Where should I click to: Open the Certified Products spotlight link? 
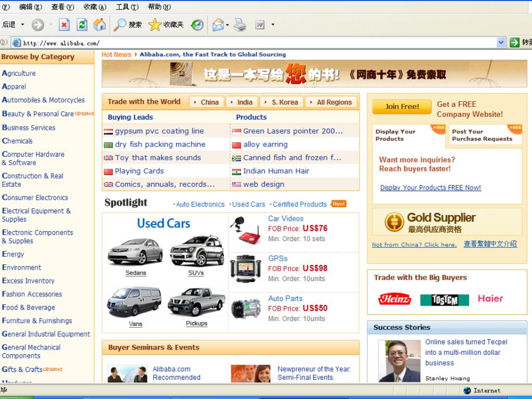[x=300, y=204]
